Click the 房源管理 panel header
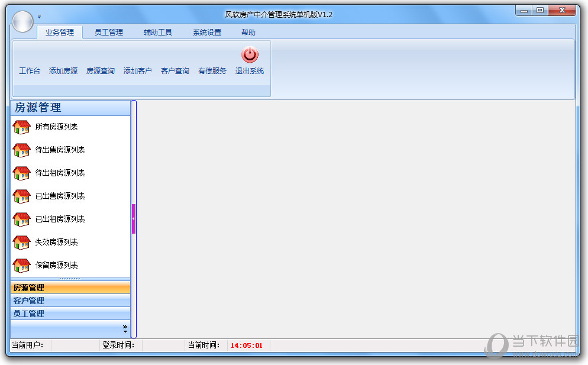The height and width of the screenshot is (365, 588). click(70, 108)
